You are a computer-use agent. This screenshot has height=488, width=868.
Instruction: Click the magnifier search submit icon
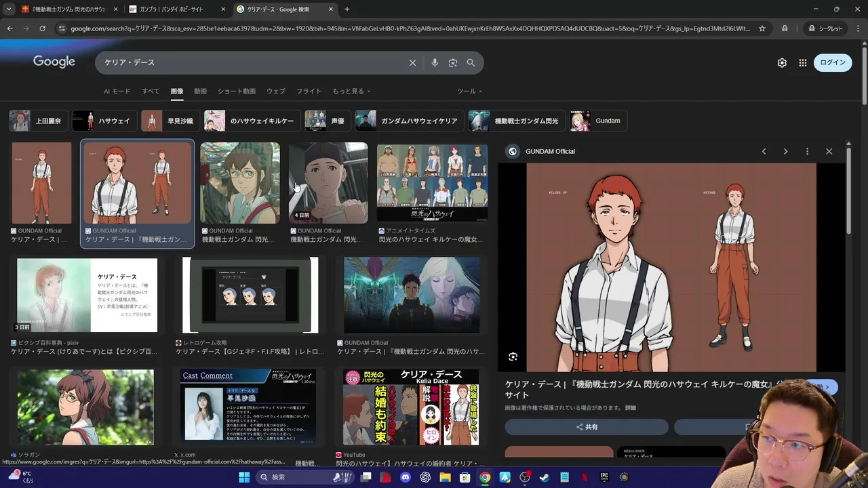(471, 62)
